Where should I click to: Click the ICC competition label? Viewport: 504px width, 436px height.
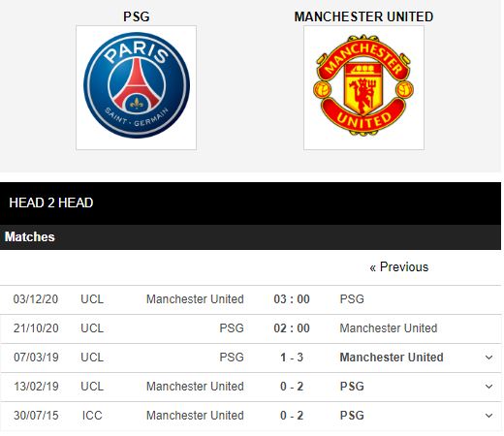click(92, 416)
